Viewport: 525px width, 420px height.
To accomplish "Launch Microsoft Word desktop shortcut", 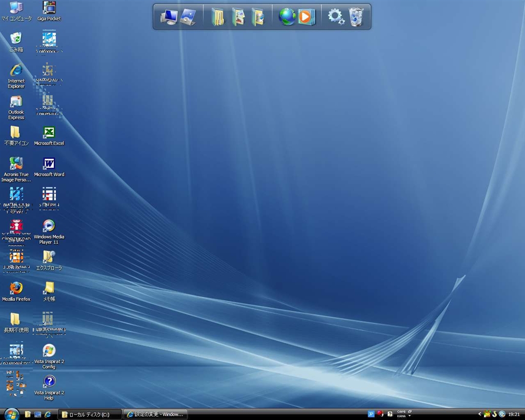I will [x=49, y=167].
